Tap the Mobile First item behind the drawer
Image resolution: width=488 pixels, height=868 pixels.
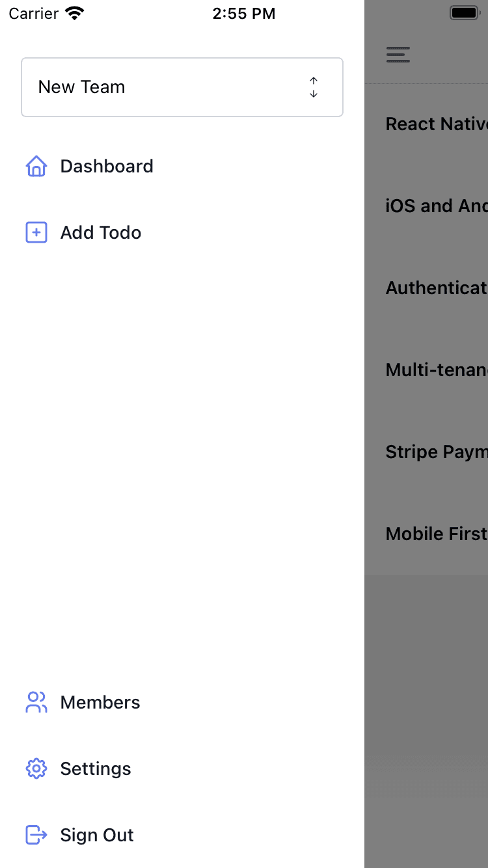(436, 534)
